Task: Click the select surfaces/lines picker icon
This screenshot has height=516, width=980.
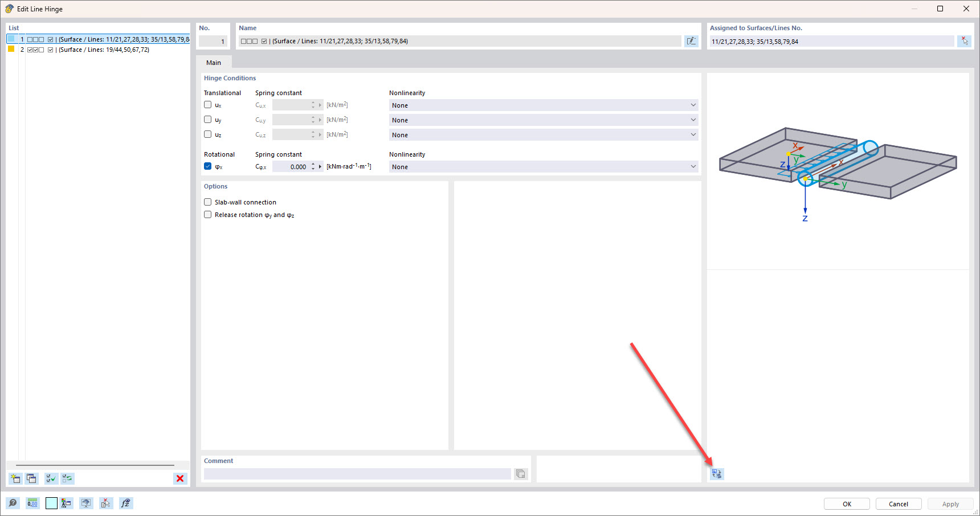Action: (x=964, y=41)
